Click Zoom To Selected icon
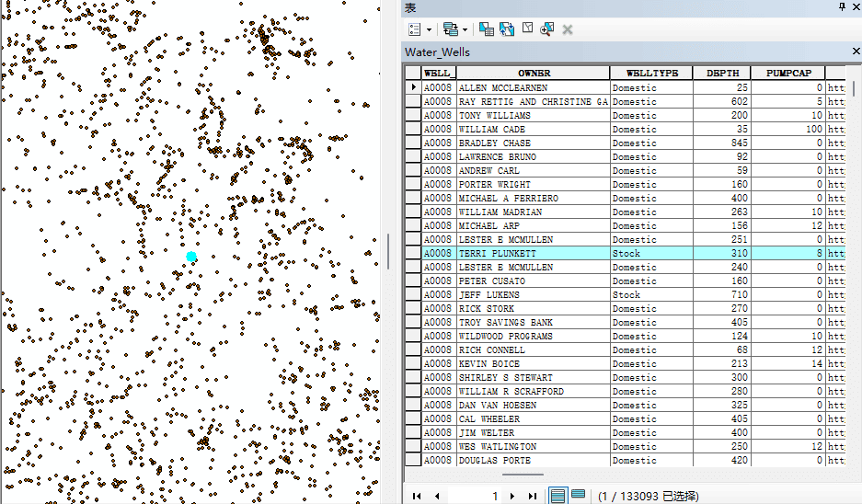This screenshot has height=504, width=862. point(546,29)
